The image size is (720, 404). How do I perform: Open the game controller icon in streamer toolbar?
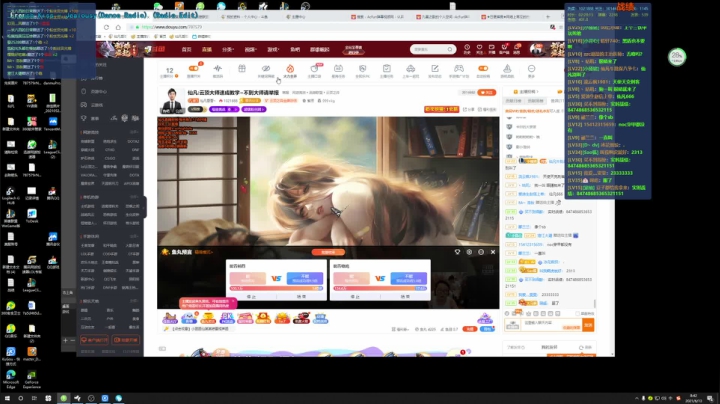459,69
